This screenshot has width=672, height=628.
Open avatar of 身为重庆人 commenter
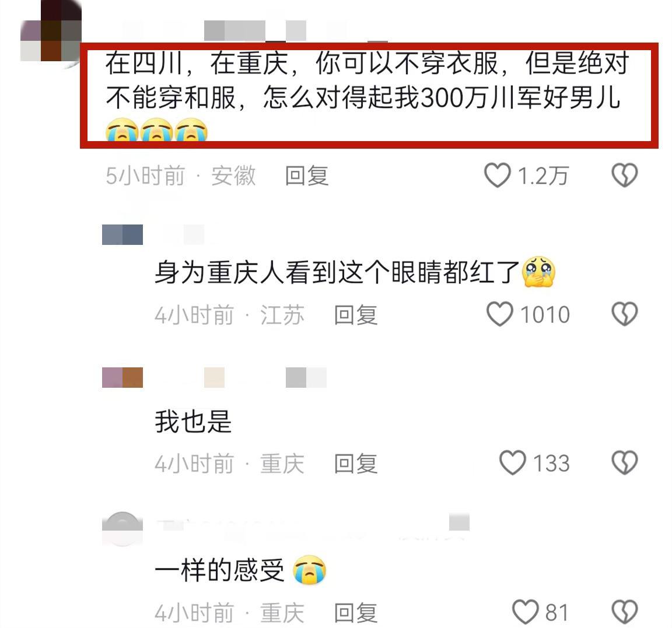point(123,234)
